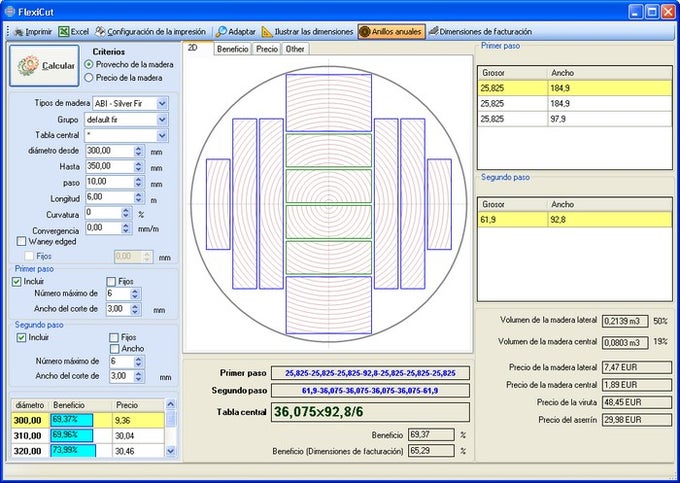
Task: Select the 300,00 diameter row
Action: point(88,420)
